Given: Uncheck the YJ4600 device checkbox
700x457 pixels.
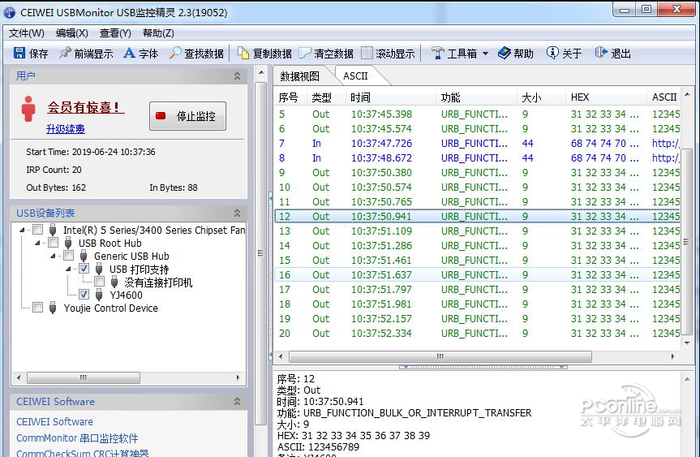Looking at the screenshot, I should pos(83,295).
